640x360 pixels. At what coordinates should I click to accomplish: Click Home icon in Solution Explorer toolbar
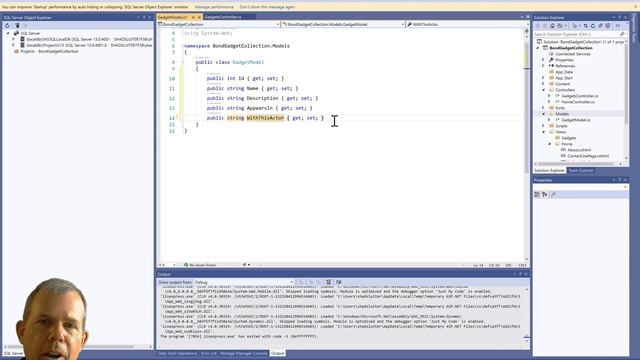(x=552, y=26)
